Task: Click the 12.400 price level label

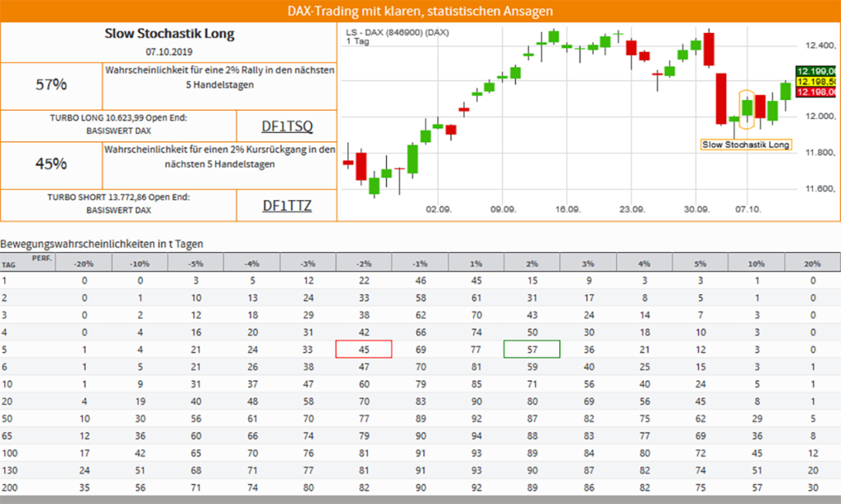Action: (x=820, y=46)
